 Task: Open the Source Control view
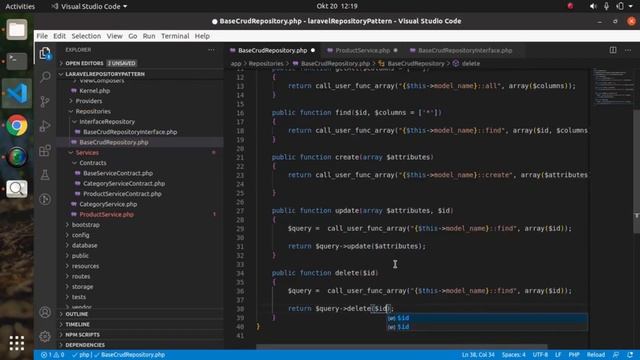(x=45, y=101)
